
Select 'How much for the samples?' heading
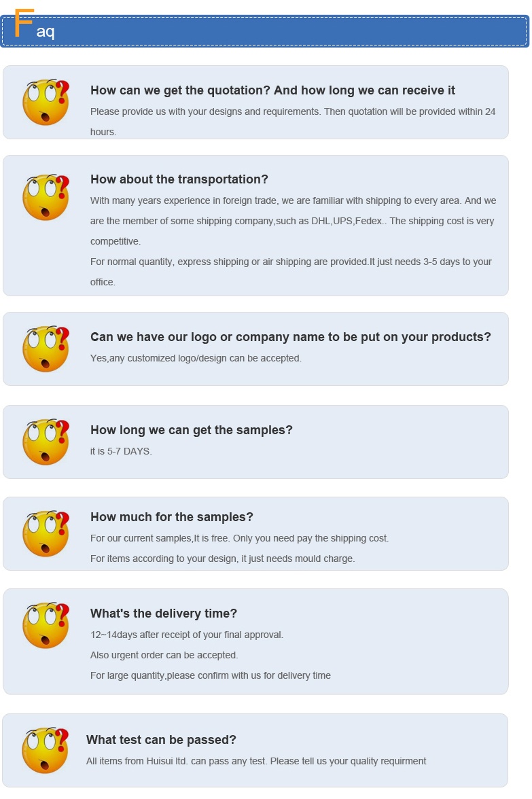172,516
